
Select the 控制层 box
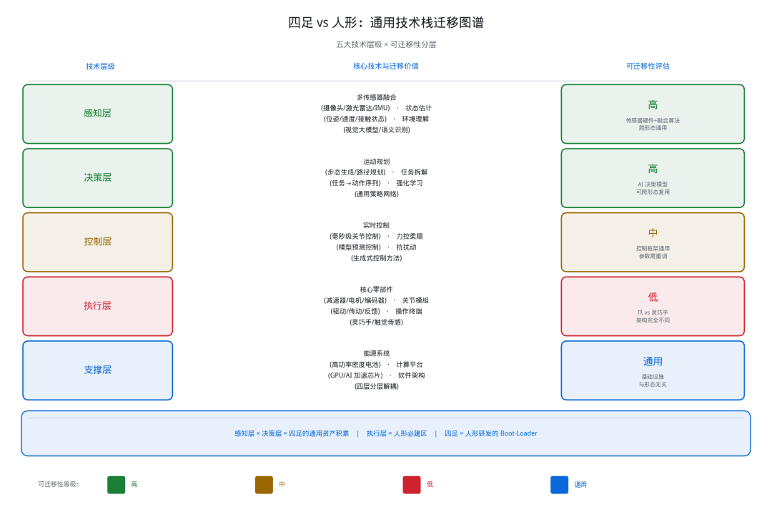coord(97,242)
